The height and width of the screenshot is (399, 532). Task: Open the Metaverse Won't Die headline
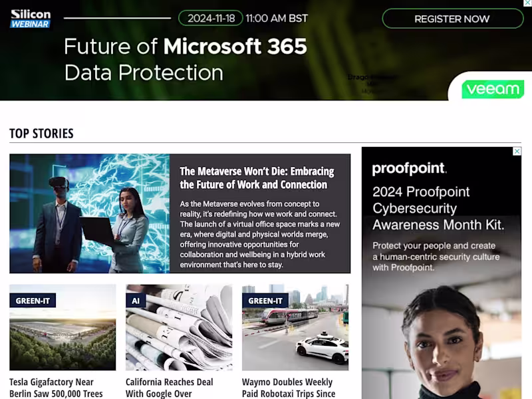257,178
